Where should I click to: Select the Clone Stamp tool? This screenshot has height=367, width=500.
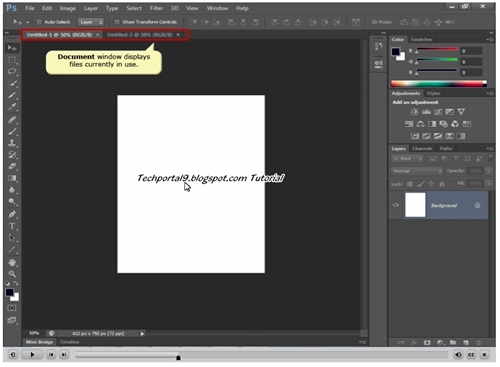(12, 143)
